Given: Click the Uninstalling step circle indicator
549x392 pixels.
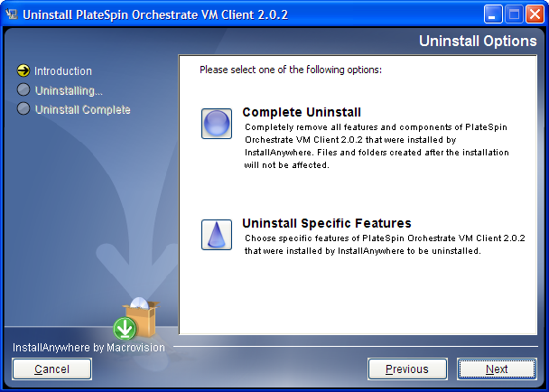Looking at the screenshot, I should 23,89.
